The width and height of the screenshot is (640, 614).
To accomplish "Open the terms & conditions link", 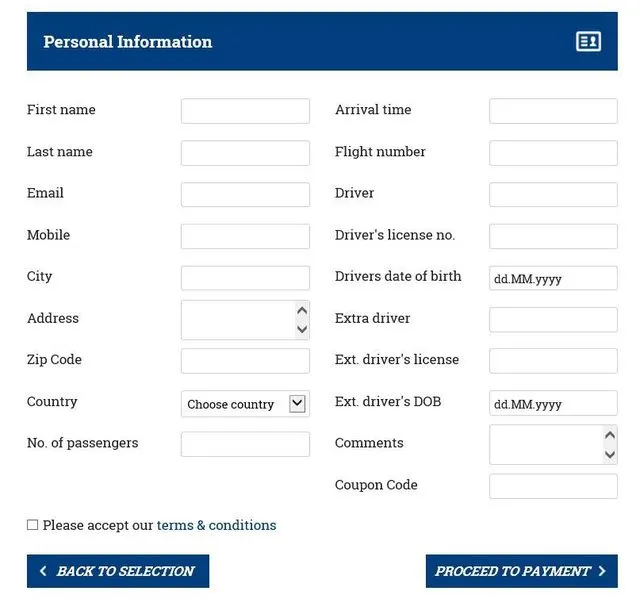I will pyautogui.click(x=216, y=525).
